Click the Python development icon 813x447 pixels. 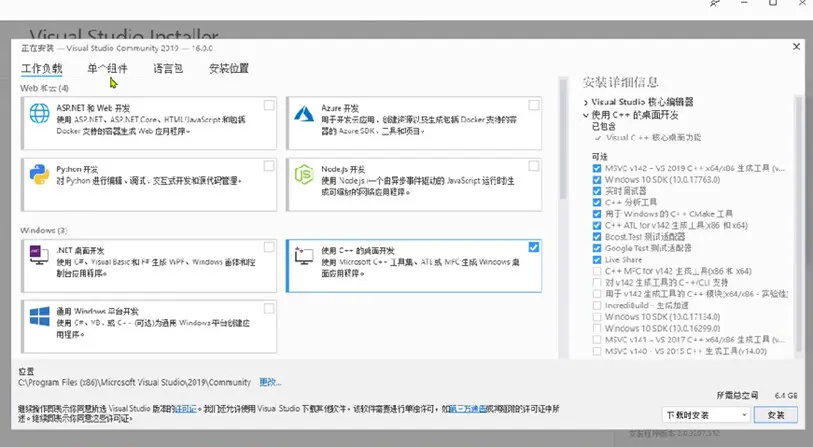click(x=39, y=174)
